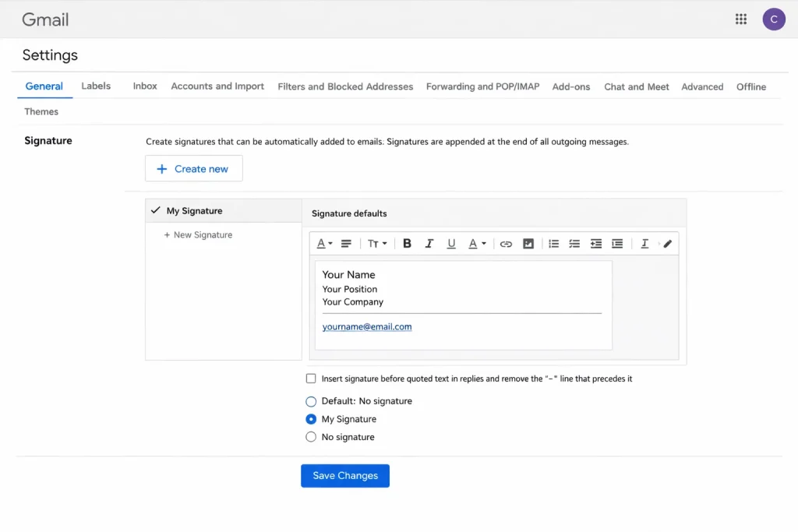
Task: Enable insert signature before quoted text
Action: pyautogui.click(x=312, y=379)
